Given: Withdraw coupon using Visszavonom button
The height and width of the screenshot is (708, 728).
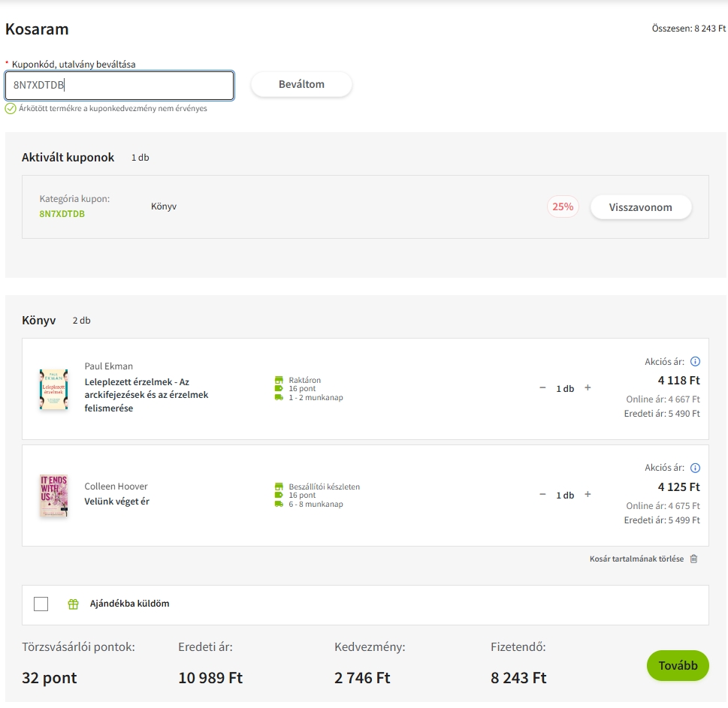Looking at the screenshot, I should click(x=640, y=207).
